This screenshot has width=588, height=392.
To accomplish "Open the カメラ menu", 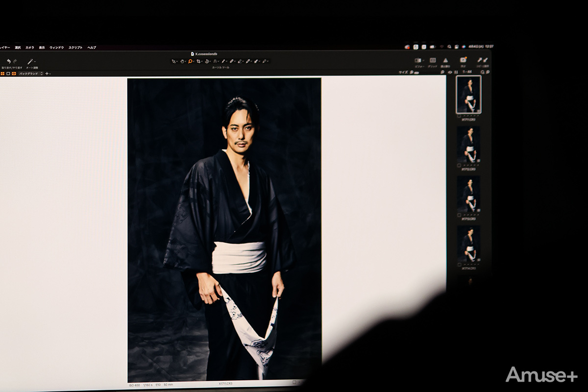I will (30, 48).
